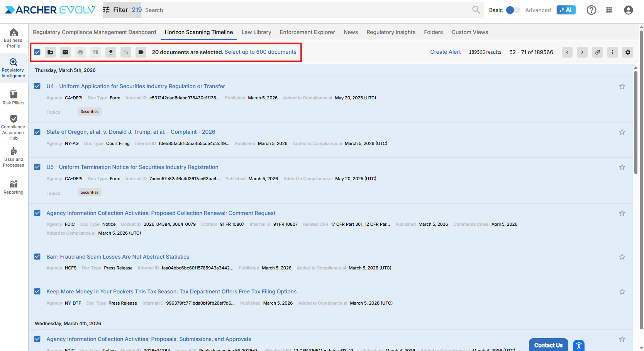Open the settings gear for results
This screenshot has width=644, height=351.
click(x=627, y=52)
